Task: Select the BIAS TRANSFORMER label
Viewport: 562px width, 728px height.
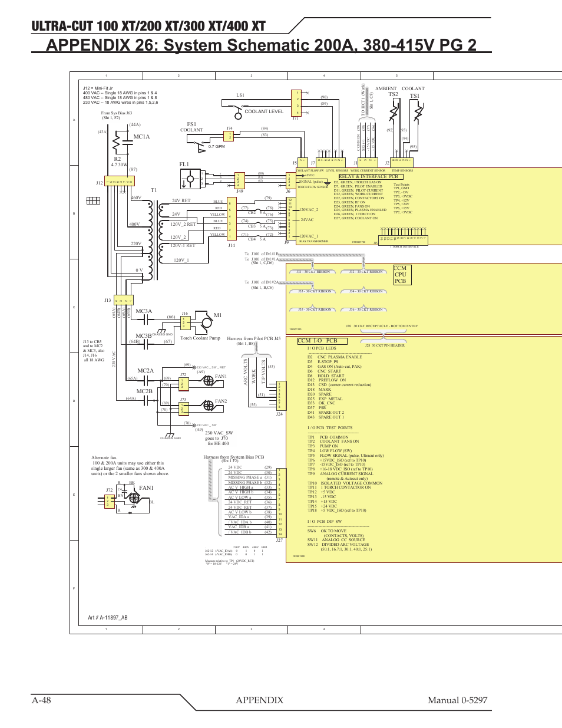Action: pyautogui.click(x=313, y=241)
